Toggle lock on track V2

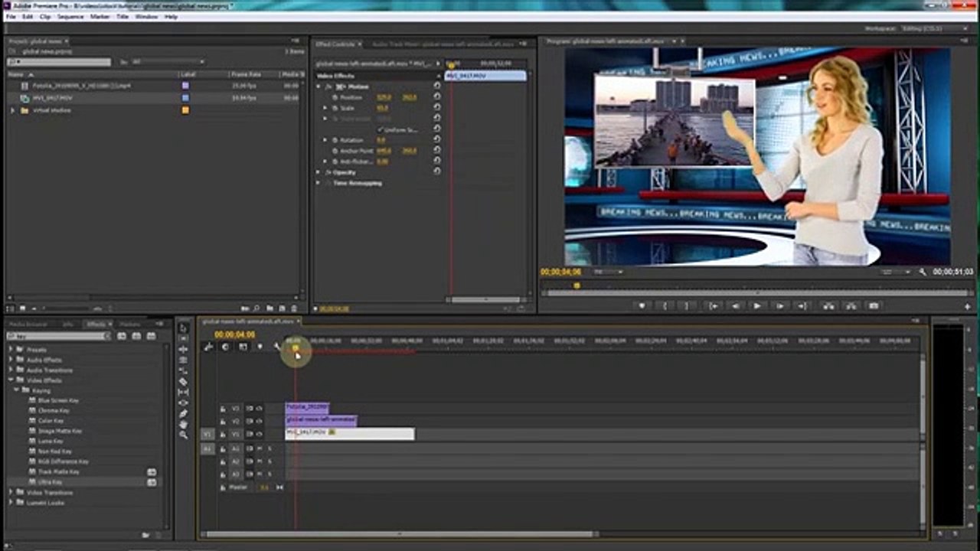223,421
